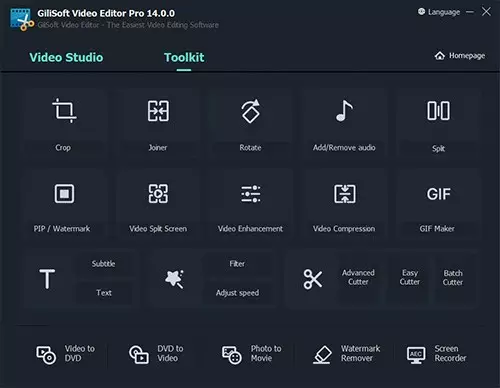Launch the GIF Maker icon

(x=438, y=194)
